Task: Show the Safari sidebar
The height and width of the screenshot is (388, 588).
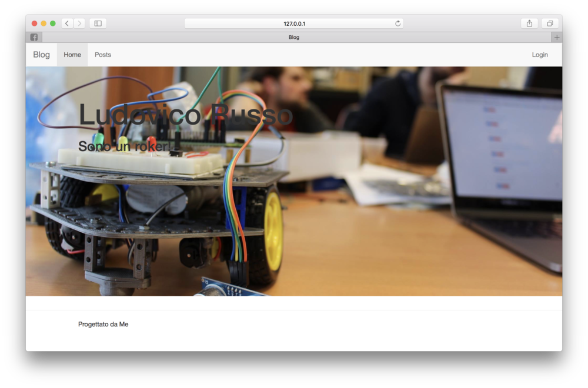Action: 98,24
